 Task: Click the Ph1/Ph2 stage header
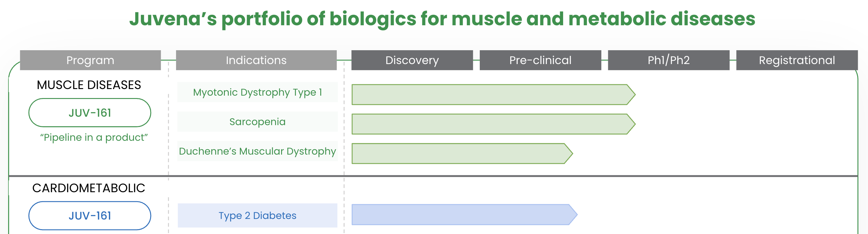668,60
